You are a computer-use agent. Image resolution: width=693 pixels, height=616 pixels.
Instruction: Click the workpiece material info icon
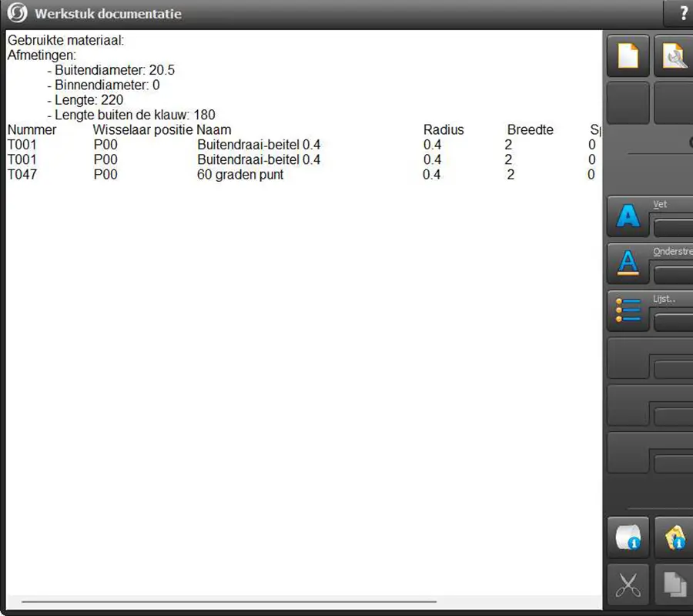(x=628, y=537)
